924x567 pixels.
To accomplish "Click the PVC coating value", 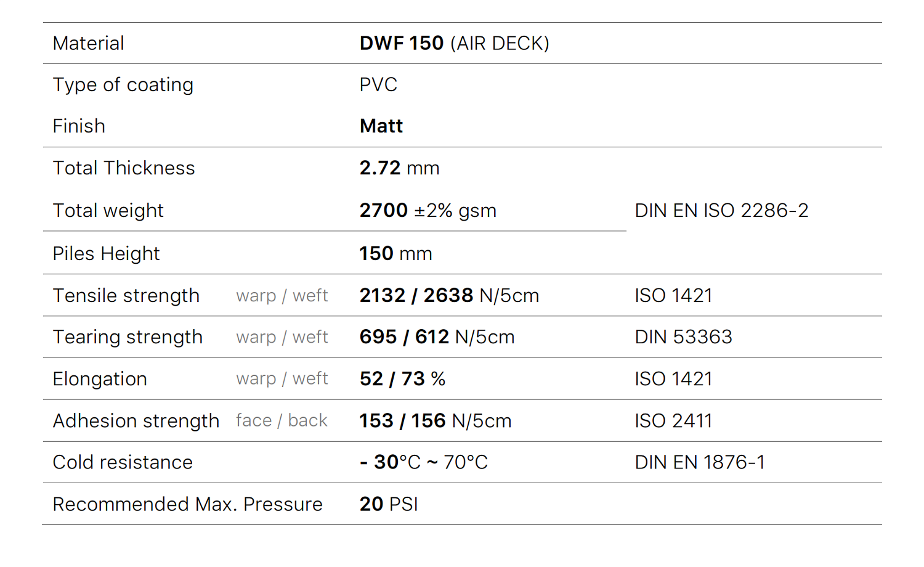I will tap(378, 85).
